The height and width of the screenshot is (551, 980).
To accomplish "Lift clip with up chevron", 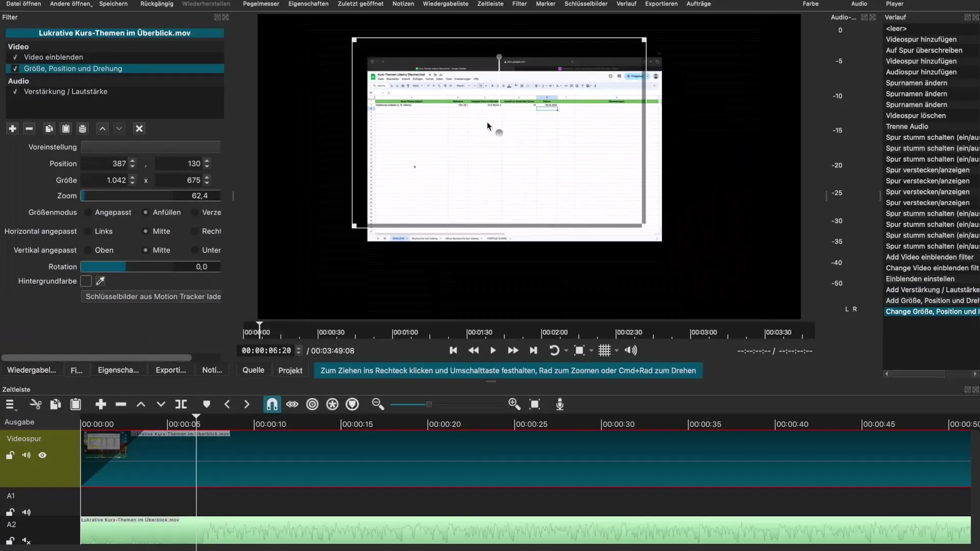I will click(141, 405).
